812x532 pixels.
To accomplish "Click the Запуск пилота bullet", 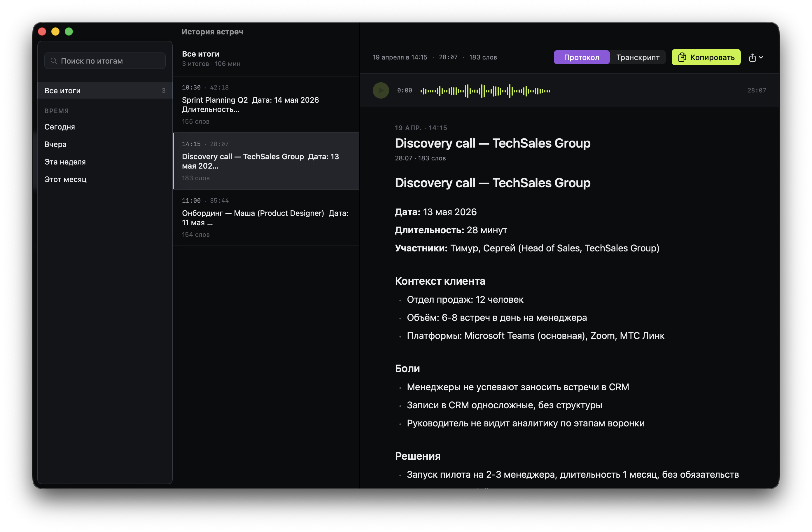I will 573,475.
